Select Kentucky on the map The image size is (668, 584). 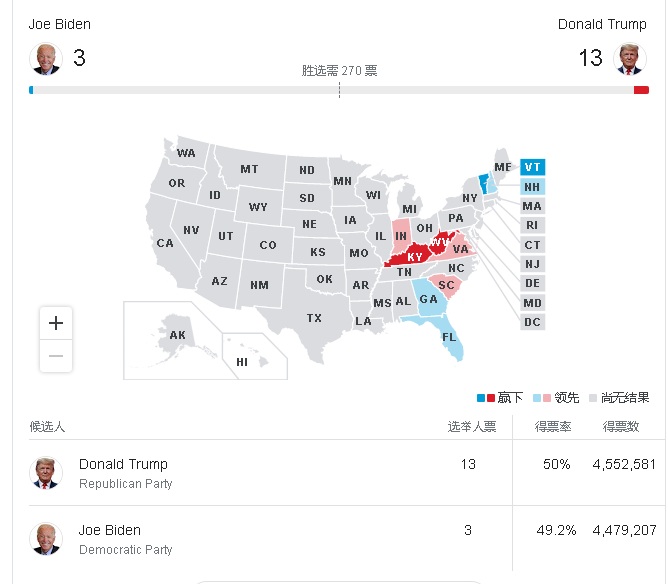pyautogui.click(x=411, y=256)
